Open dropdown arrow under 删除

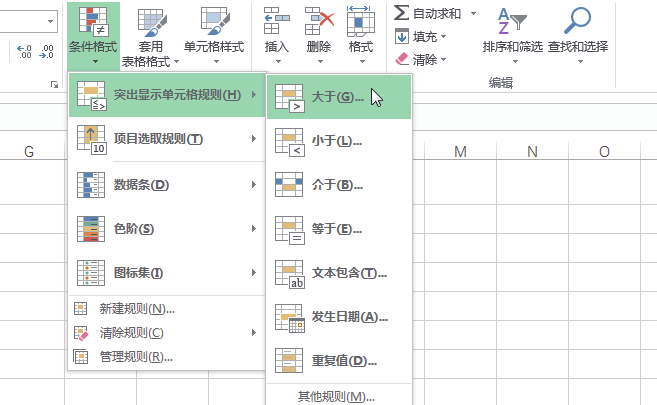[x=320, y=62]
